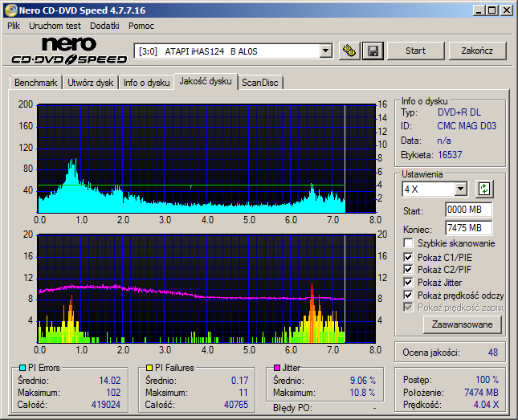Screen dimensions: 518x420
Task: Maximize the Nero CD-DVD Speed window
Action: point(492,10)
